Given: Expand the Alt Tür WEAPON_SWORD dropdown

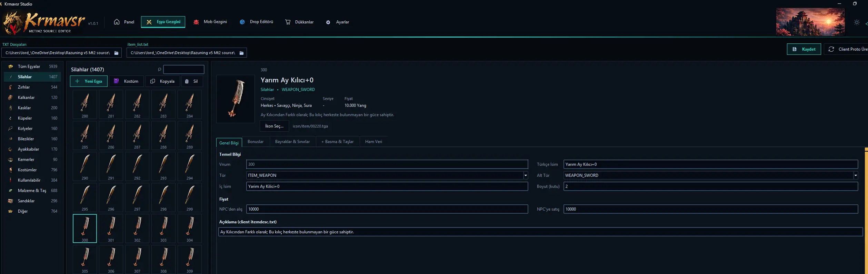Looking at the screenshot, I should pos(856,175).
